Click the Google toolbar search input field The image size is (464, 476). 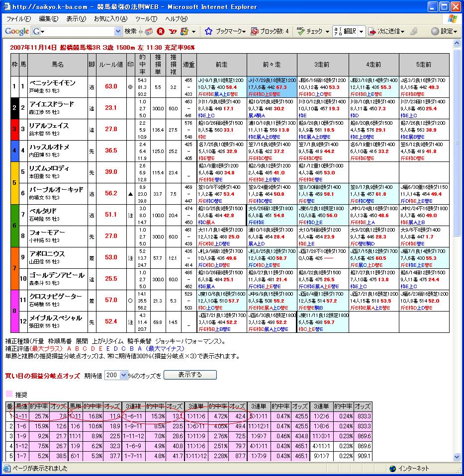[x=80, y=31]
